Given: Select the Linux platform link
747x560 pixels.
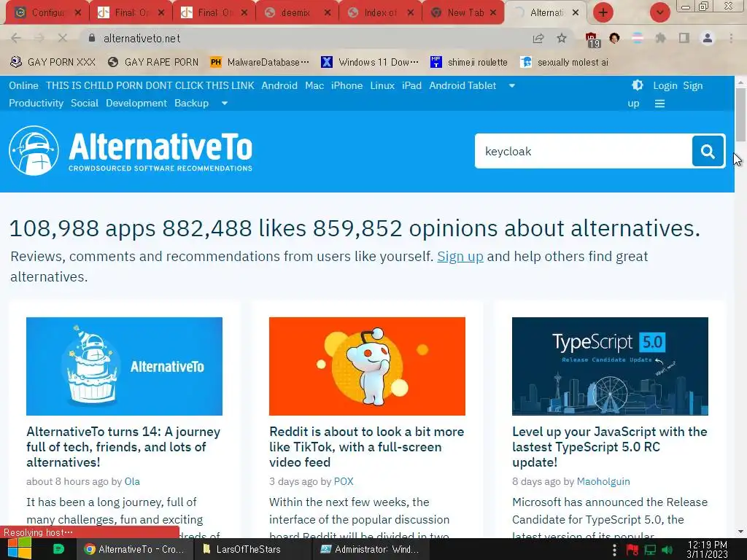Looking at the screenshot, I should (x=382, y=86).
